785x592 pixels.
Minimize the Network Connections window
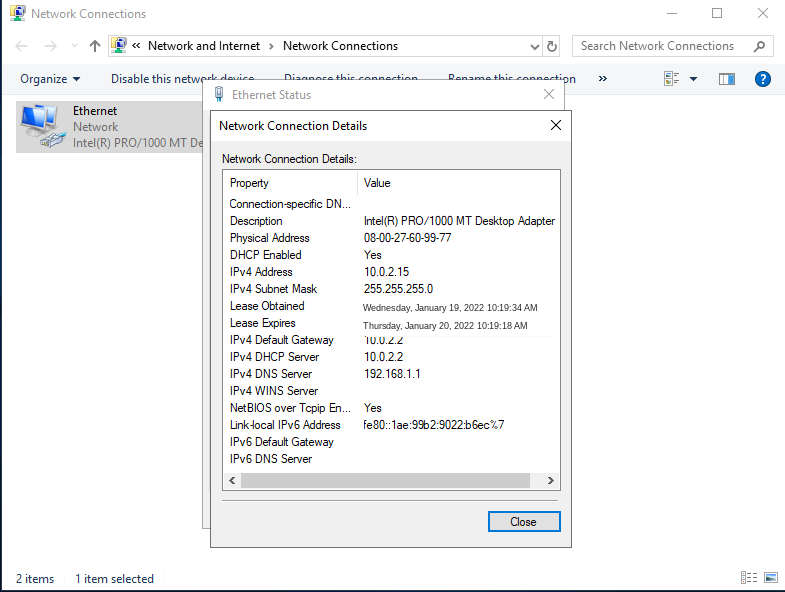pyautogui.click(x=672, y=13)
